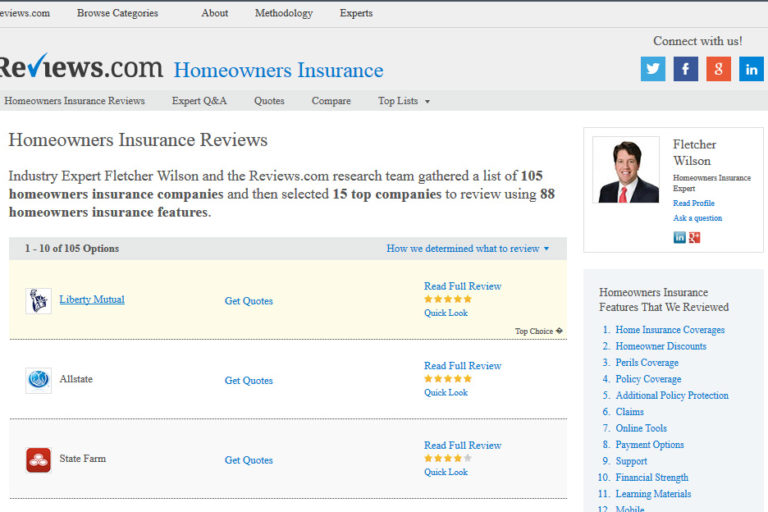Open Learning Materials feature link
768x512 pixels.
click(653, 494)
